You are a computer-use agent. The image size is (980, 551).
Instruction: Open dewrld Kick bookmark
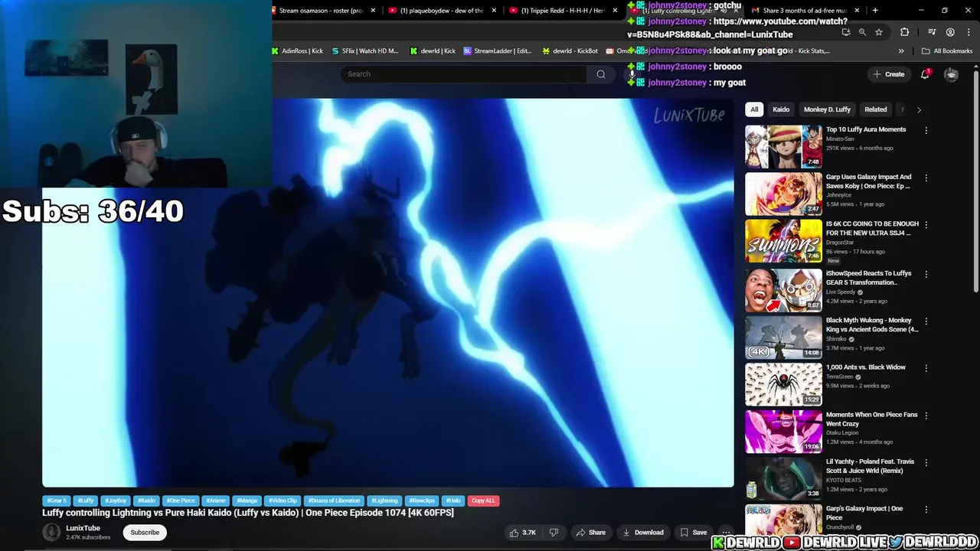tap(433, 51)
